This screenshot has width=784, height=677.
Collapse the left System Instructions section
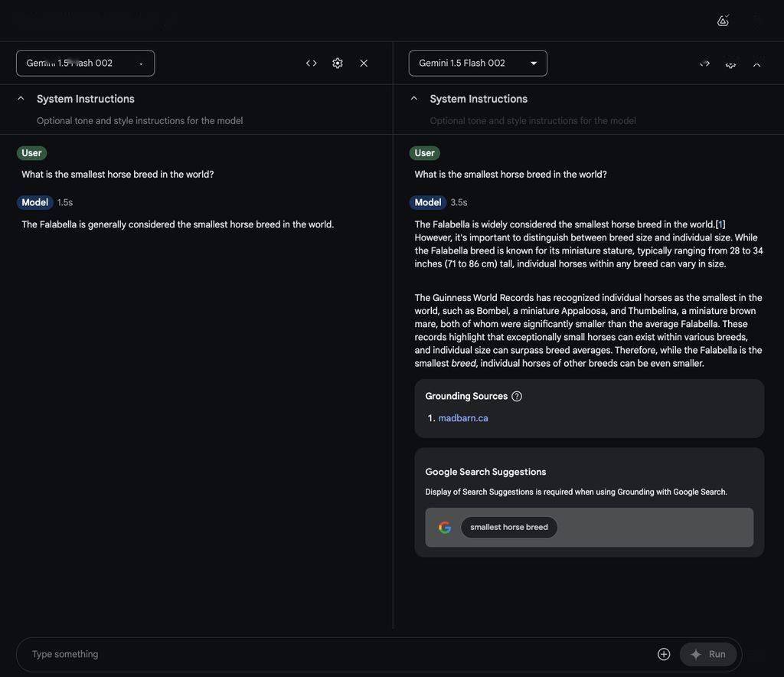(x=21, y=99)
